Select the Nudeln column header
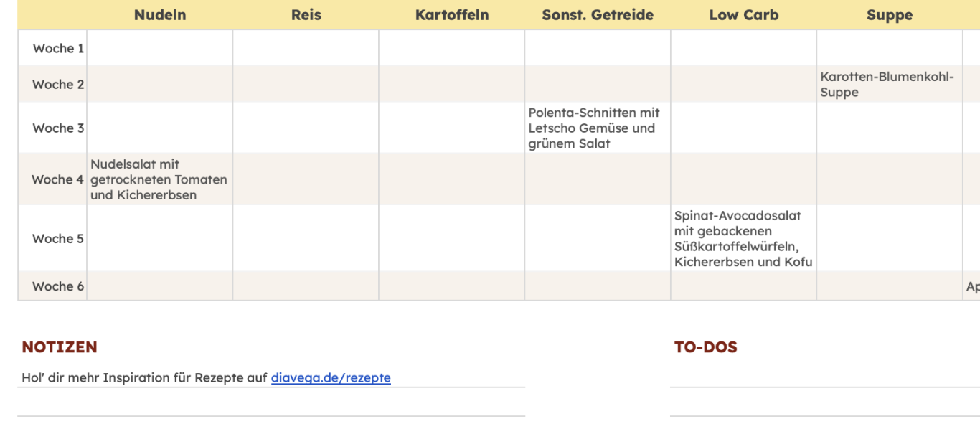Image resolution: width=980 pixels, height=429 pixels. [160, 15]
